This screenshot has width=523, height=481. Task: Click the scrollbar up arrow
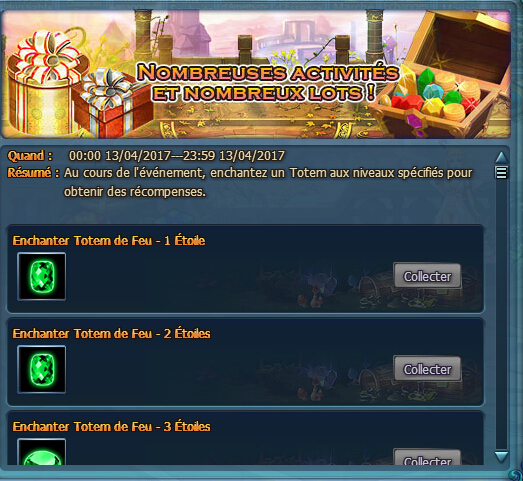coord(502,157)
